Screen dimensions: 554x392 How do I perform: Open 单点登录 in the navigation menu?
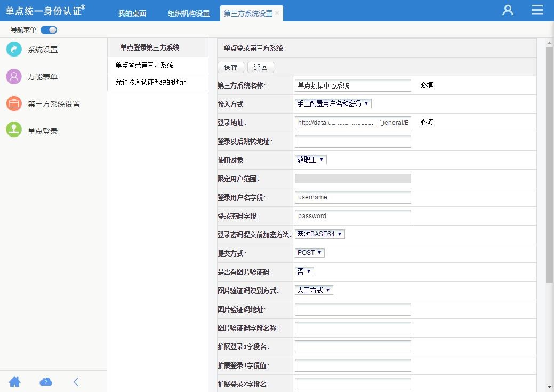pos(43,131)
